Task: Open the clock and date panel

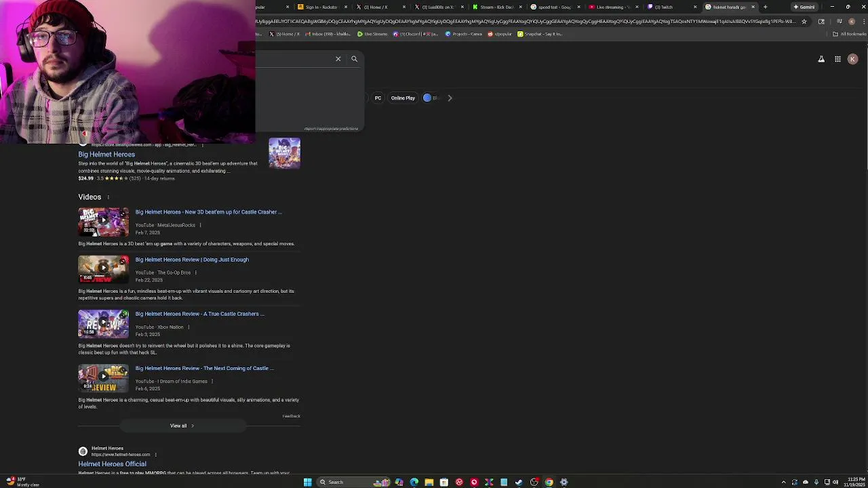Action: pyautogui.click(x=856, y=482)
